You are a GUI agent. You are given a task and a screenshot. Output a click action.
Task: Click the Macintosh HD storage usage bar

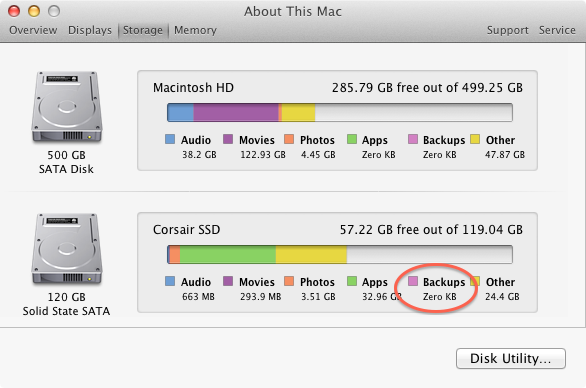pyautogui.click(x=340, y=113)
